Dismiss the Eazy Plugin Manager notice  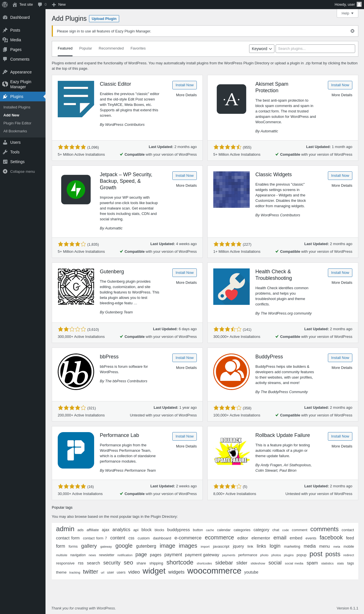click(352, 31)
